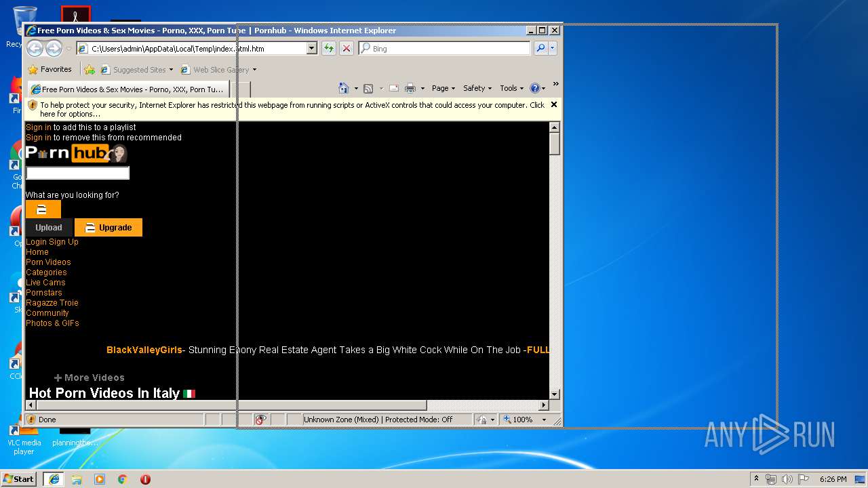Click the Read Mail envelope icon
868x488 pixels.
[x=393, y=88]
